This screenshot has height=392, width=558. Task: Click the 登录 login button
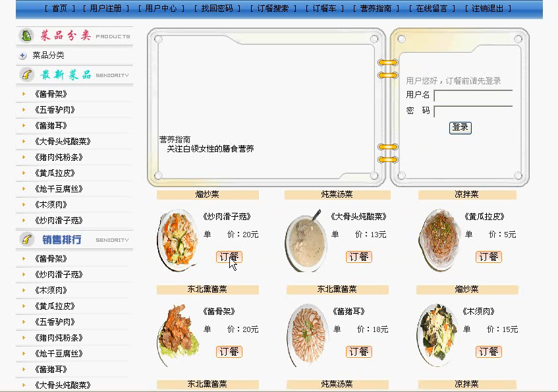(x=460, y=127)
